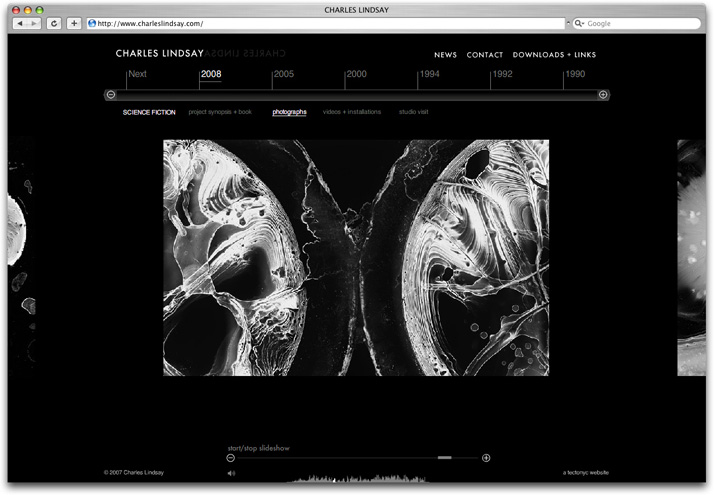Click the browser back arrow button

[20, 23]
